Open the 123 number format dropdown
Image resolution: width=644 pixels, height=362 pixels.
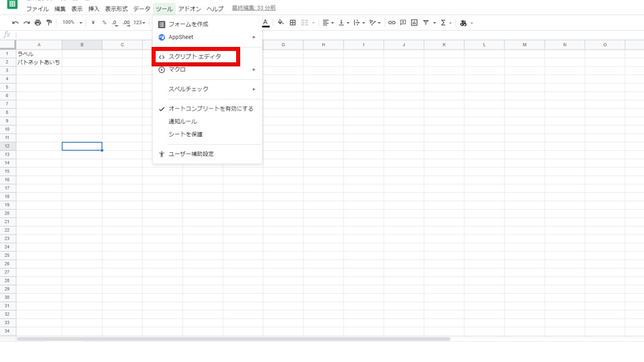tap(140, 23)
